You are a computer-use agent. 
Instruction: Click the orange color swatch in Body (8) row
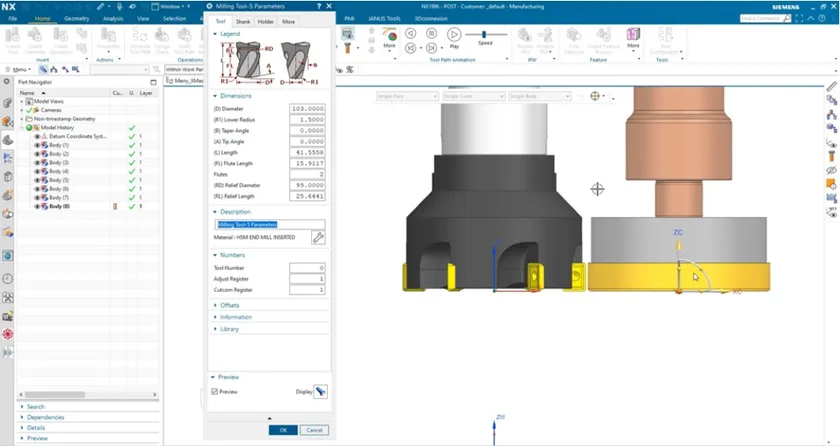click(115, 206)
